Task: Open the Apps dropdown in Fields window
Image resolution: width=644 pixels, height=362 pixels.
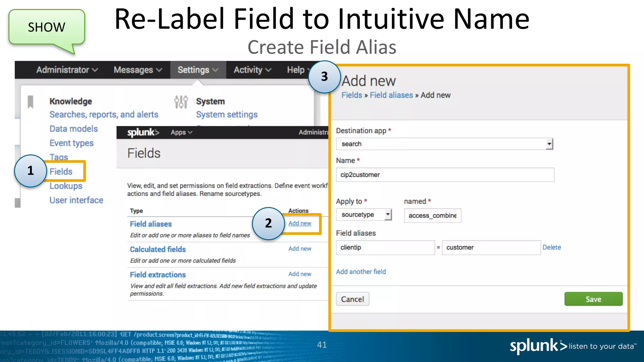Action: click(x=181, y=132)
